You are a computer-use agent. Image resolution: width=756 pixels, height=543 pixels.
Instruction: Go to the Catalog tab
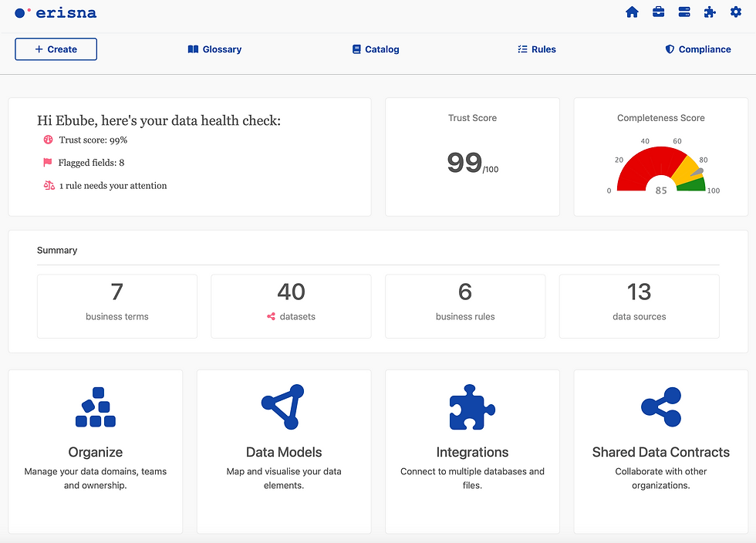(375, 49)
